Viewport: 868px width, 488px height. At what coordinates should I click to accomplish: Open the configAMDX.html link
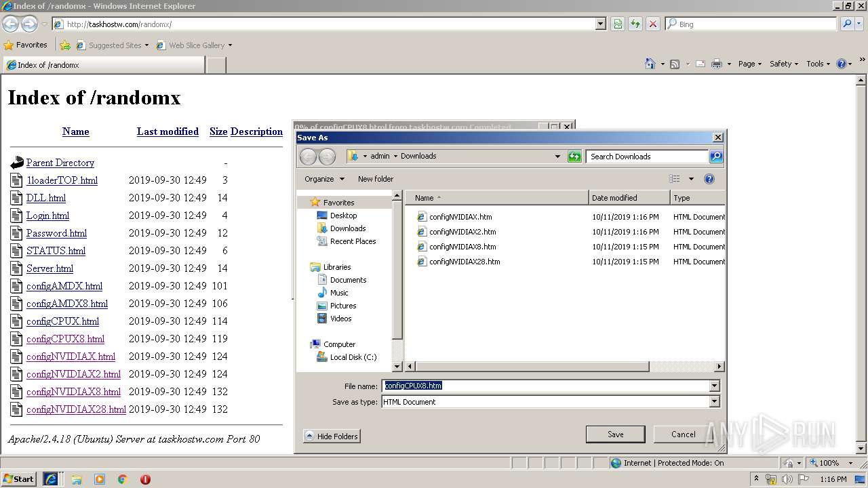coord(64,286)
